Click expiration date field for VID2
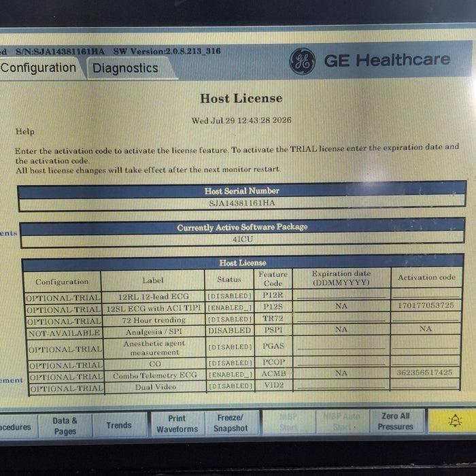This screenshot has width=476, height=476. click(341, 384)
